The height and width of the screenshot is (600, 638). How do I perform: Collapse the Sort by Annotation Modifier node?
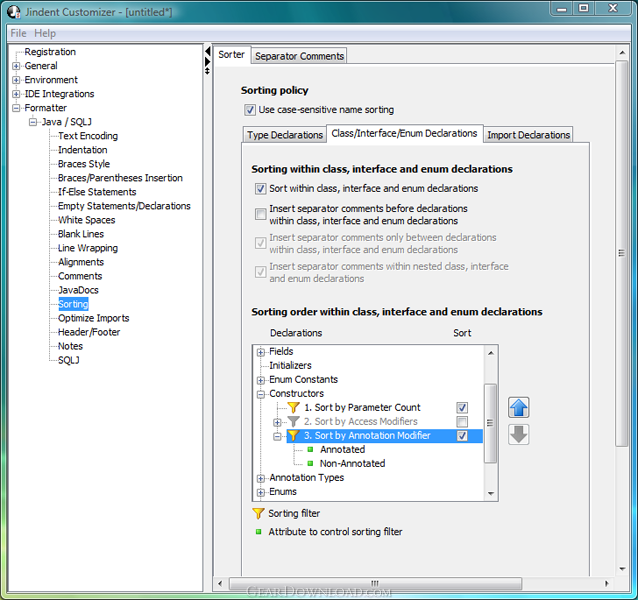point(277,436)
